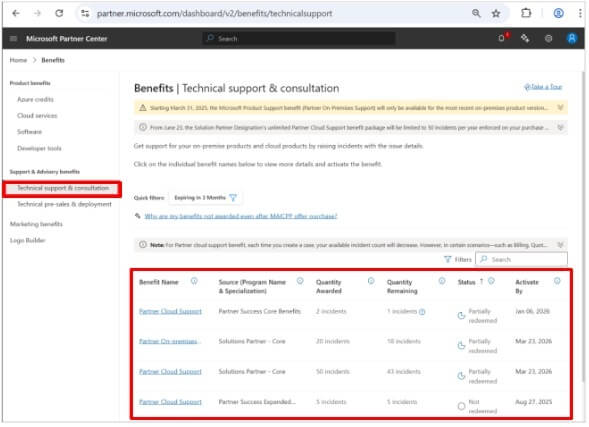The width and height of the screenshot is (589, 427).
Task: Expand the Note about cloud support
Action: point(560,245)
